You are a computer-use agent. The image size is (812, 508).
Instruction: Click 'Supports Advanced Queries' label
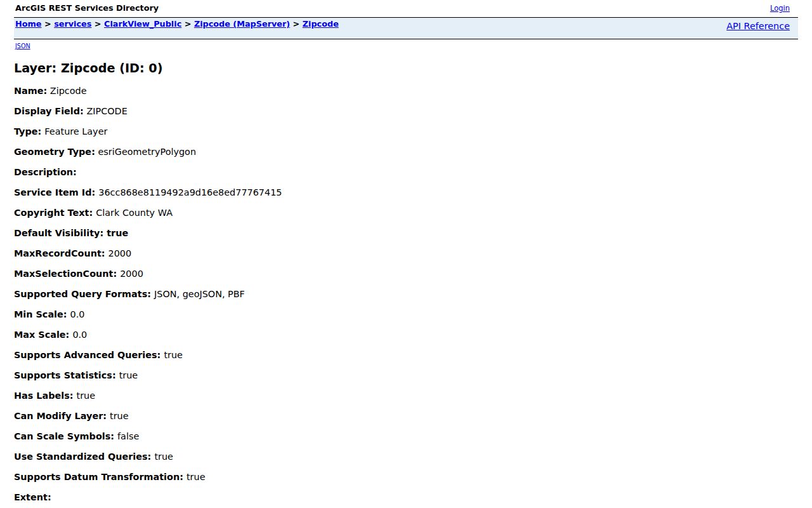pos(88,355)
